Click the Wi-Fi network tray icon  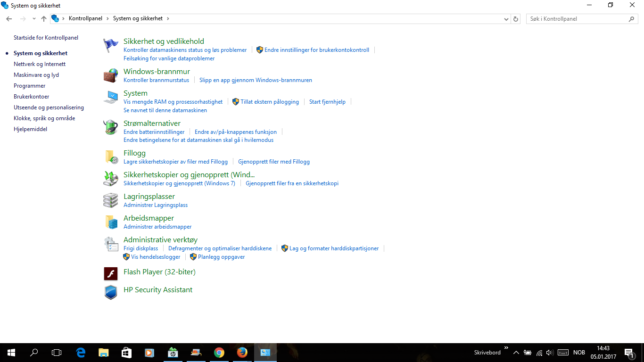(539, 353)
